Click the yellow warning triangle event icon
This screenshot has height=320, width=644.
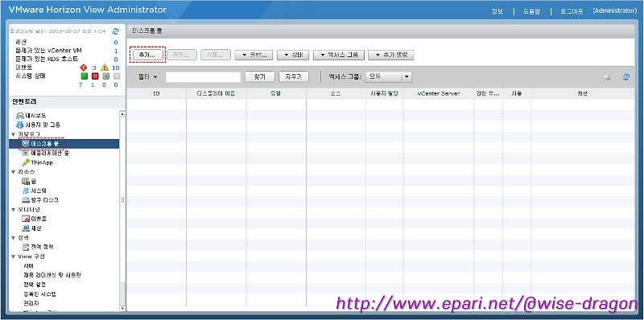105,68
